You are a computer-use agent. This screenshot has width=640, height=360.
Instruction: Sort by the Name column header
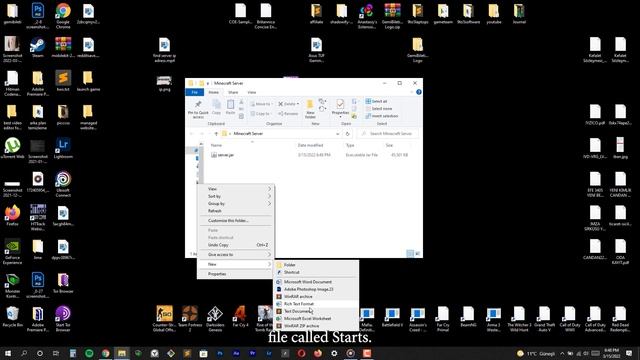coord(216,145)
